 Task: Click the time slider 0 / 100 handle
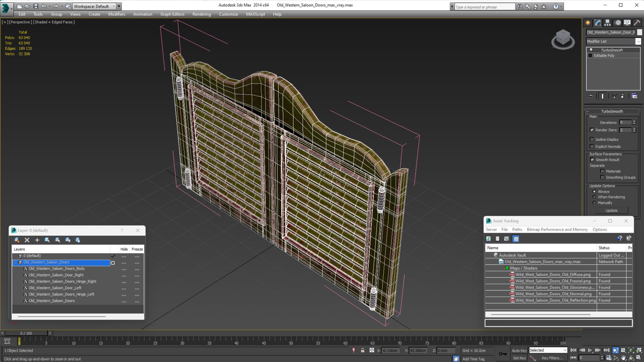click(26, 333)
